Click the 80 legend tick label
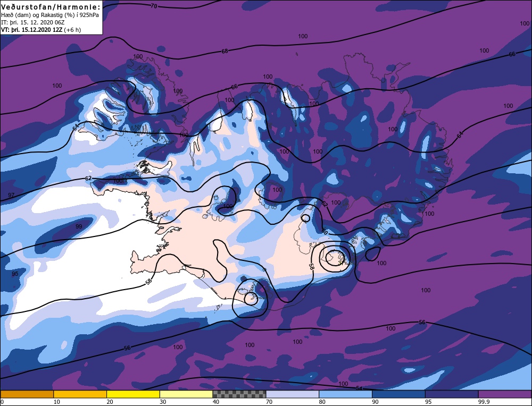The width and height of the screenshot is (532, 406). coord(322,402)
